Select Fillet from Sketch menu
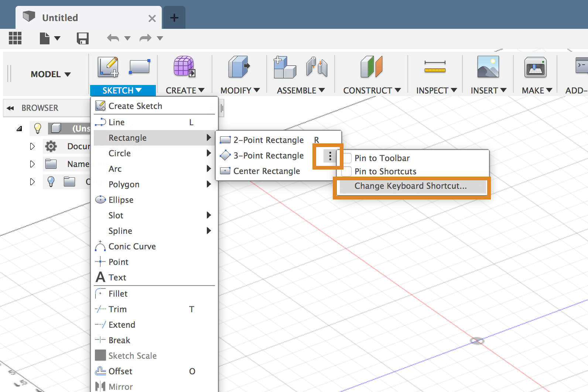The width and height of the screenshot is (588, 392). (x=154, y=294)
